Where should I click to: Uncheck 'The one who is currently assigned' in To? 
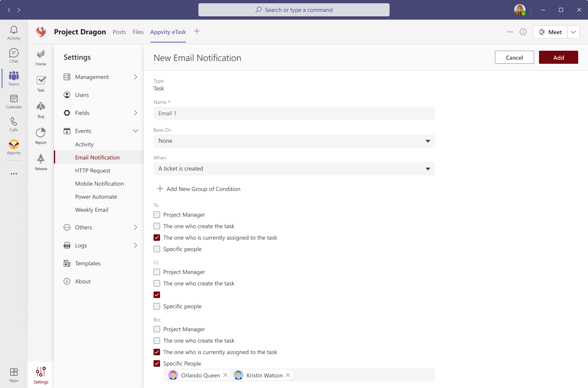click(156, 237)
